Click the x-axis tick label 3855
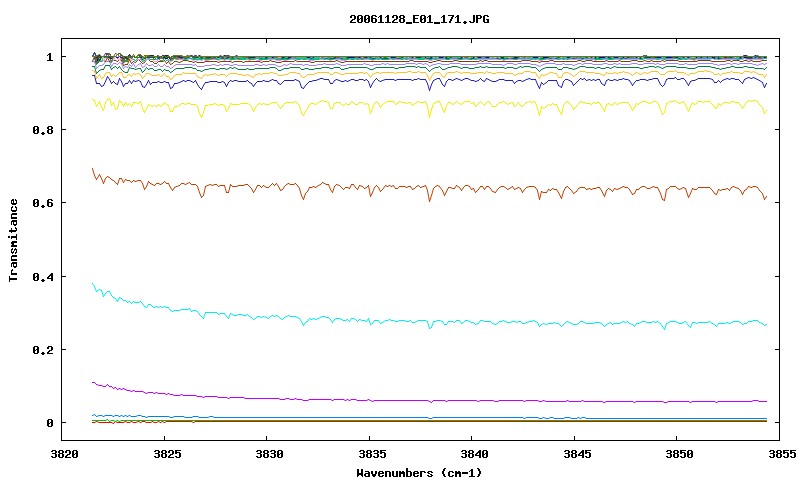This screenshot has height=480, width=800. pyautogui.click(x=782, y=454)
